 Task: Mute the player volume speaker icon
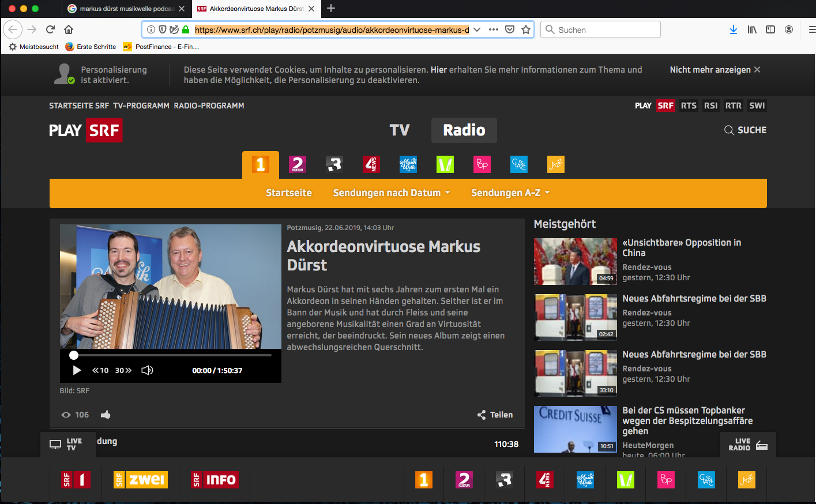click(147, 370)
